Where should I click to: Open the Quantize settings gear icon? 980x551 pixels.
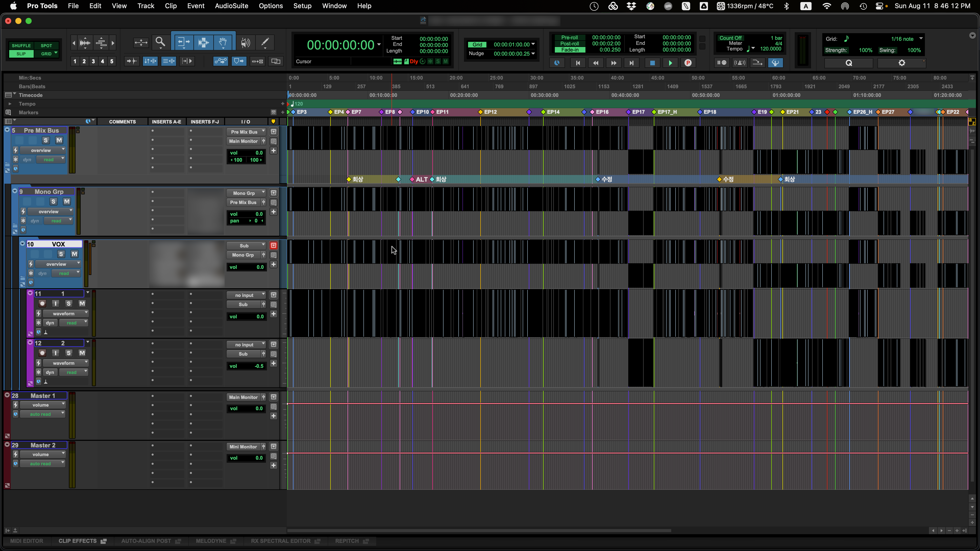coord(902,63)
